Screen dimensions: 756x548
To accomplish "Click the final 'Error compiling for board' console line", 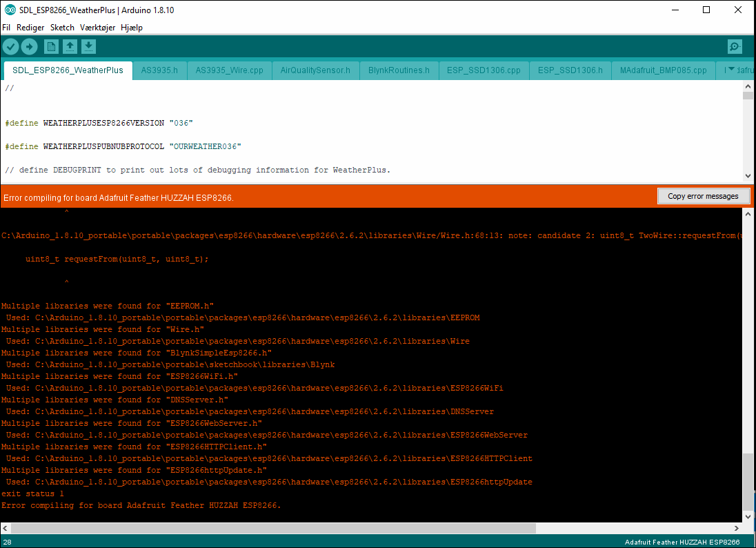I will [141, 505].
